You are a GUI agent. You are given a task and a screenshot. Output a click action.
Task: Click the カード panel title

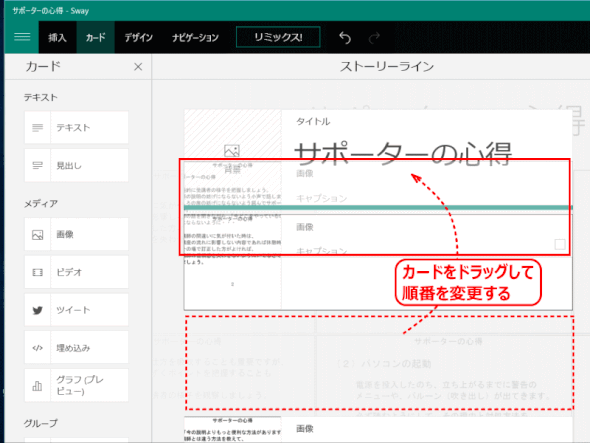(43, 67)
